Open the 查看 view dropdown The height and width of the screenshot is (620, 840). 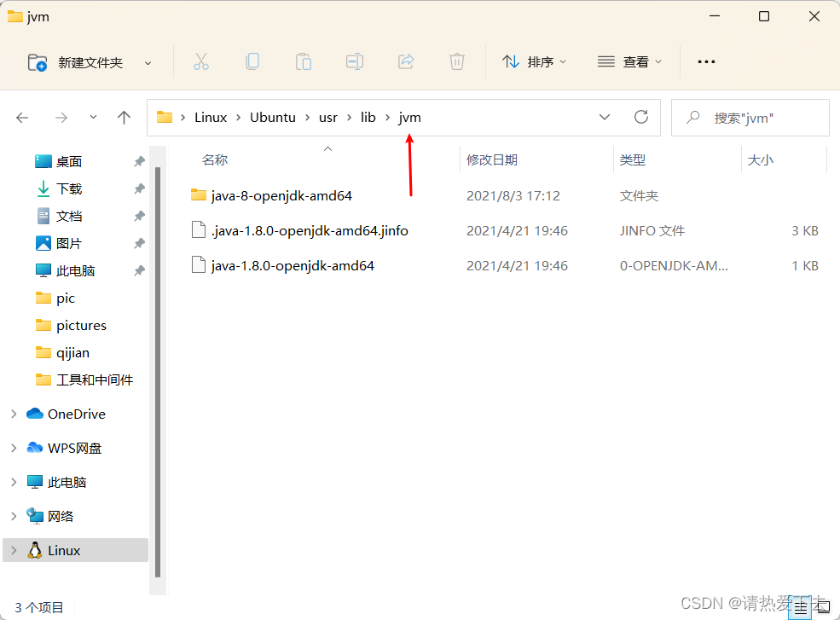pyautogui.click(x=629, y=61)
